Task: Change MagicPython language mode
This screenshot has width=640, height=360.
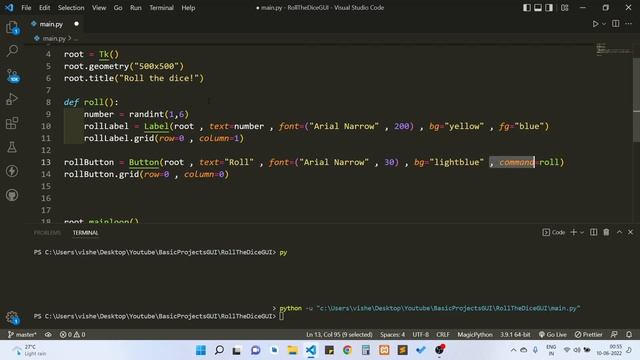Action: point(475,334)
